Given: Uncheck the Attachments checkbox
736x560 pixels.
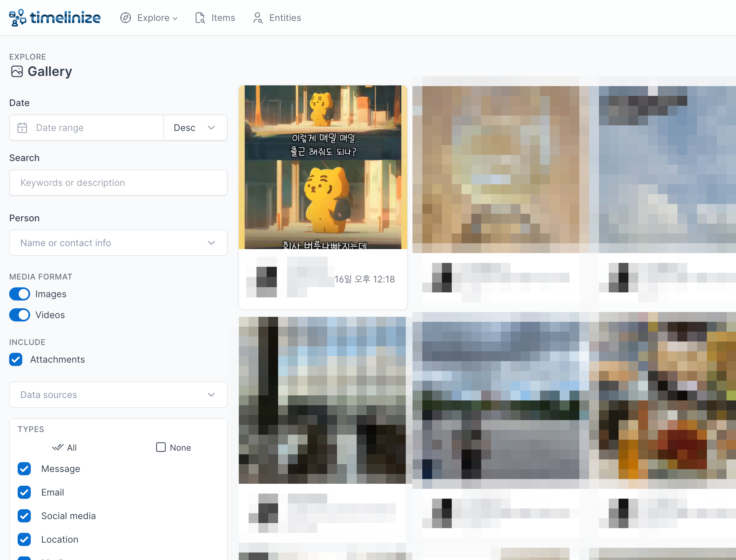Looking at the screenshot, I should click(16, 359).
